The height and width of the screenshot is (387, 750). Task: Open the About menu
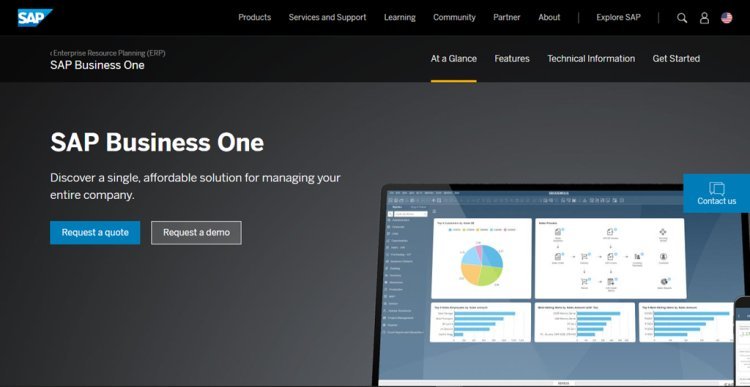point(549,17)
